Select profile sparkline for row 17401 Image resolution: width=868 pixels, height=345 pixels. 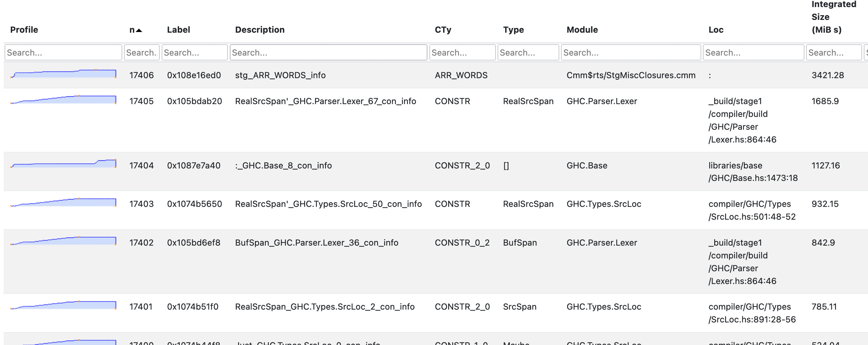(63, 305)
